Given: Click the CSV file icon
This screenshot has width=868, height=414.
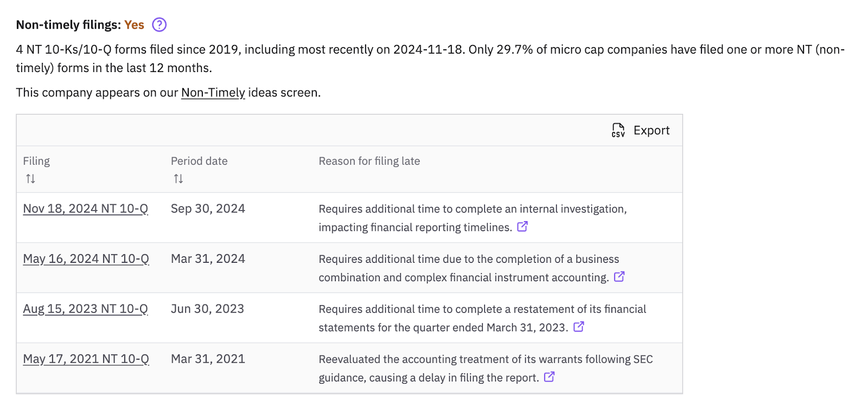Looking at the screenshot, I should (x=618, y=130).
